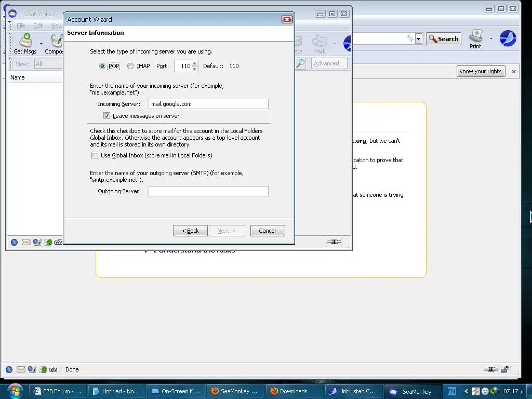Open Address Book icon in browser status bar
The height and width of the screenshot is (399, 532).
(43, 369)
